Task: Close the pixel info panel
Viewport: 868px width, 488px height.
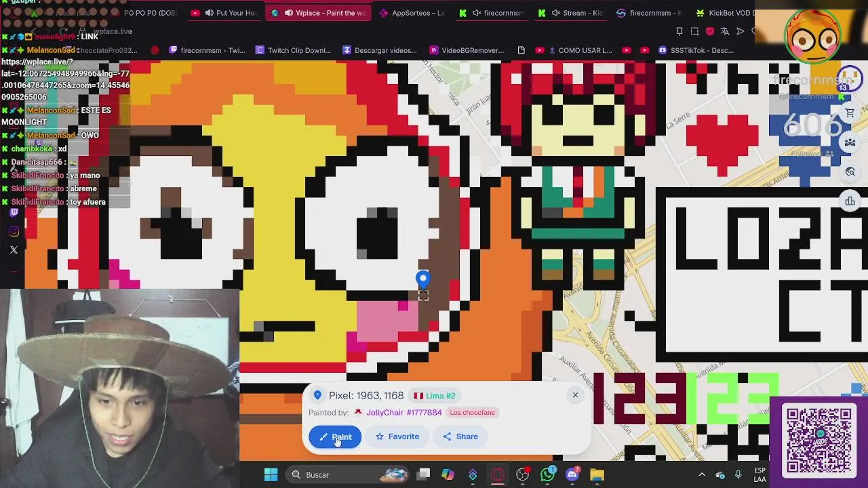Action: click(575, 395)
